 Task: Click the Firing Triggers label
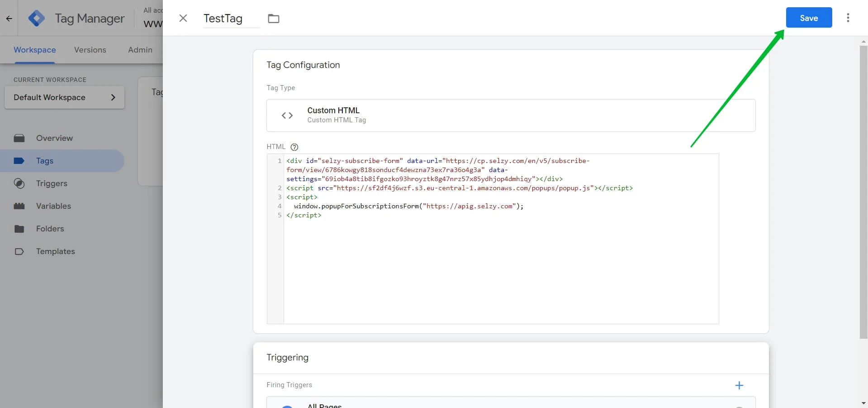pos(289,385)
